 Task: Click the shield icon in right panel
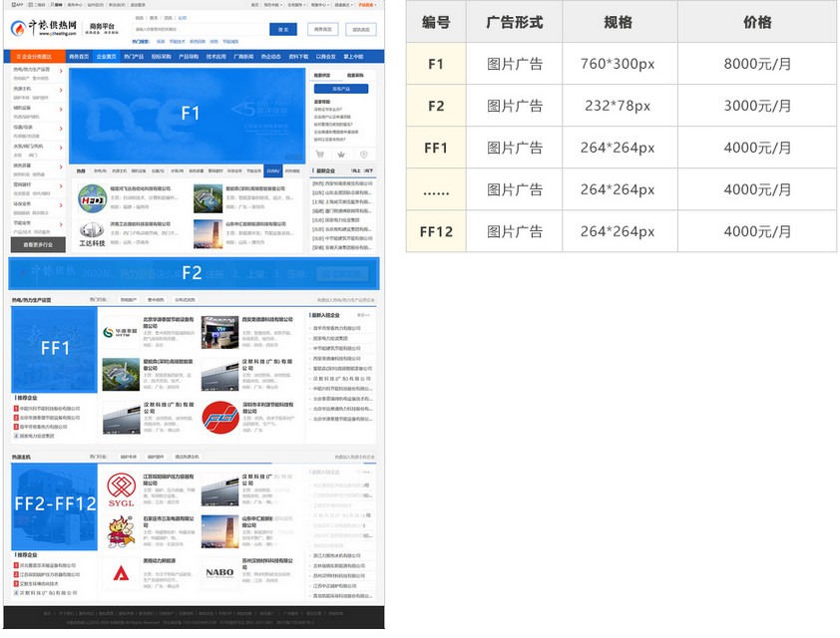[x=363, y=155]
